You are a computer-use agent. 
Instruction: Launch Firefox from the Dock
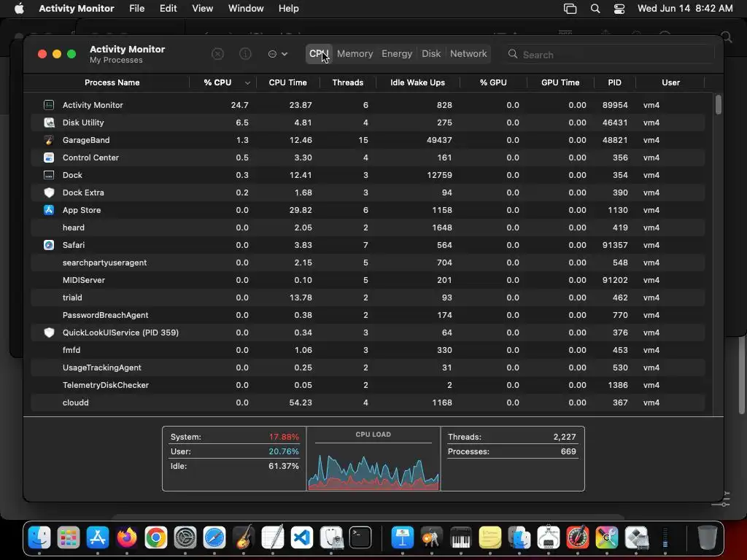click(x=127, y=538)
